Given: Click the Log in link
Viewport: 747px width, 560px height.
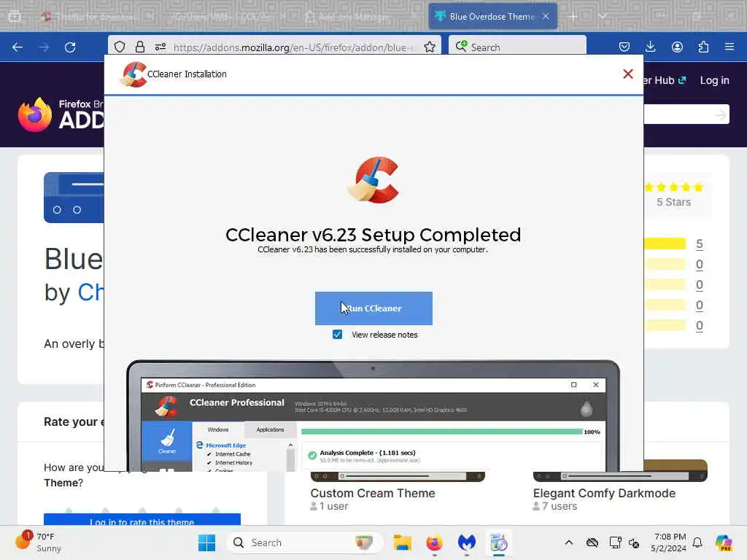Looking at the screenshot, I should [715, 80].
